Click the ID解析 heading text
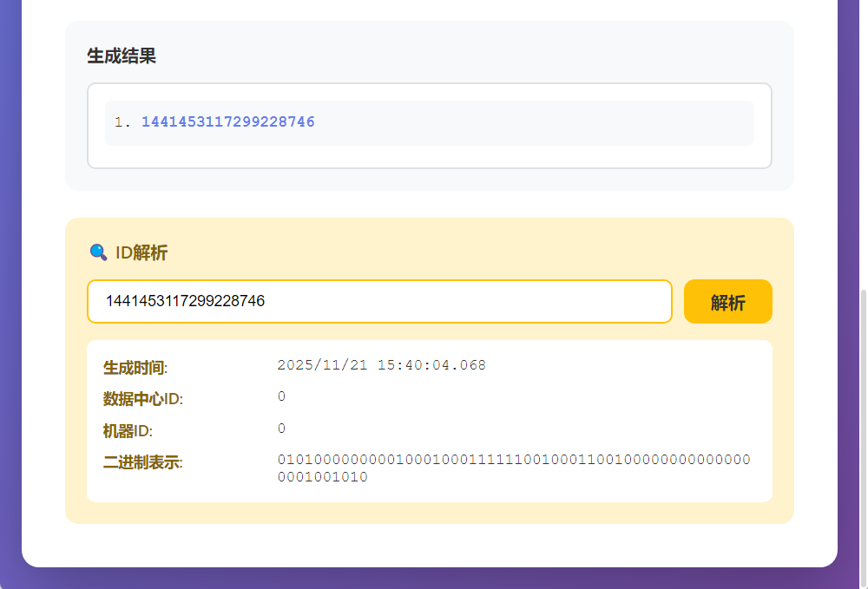 (141, 252)
